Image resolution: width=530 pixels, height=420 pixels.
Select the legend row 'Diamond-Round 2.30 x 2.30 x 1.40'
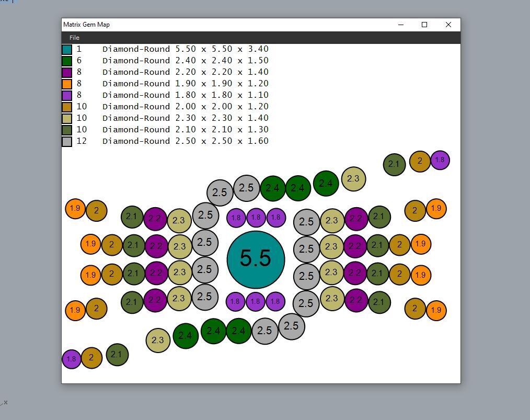click(186, 118)
